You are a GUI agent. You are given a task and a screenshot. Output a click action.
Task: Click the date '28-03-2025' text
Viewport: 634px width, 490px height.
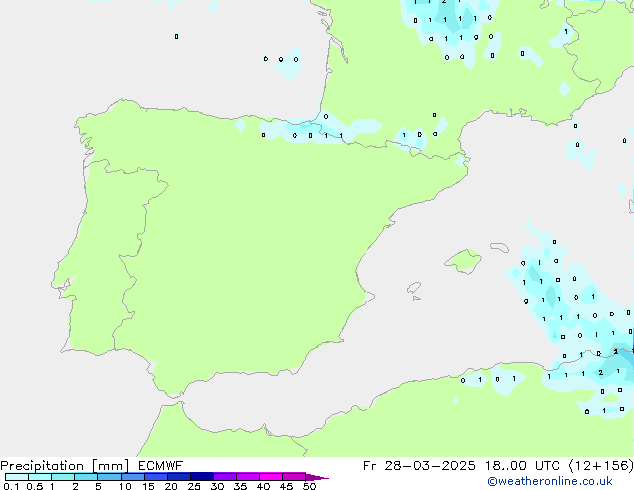[430, 466]
